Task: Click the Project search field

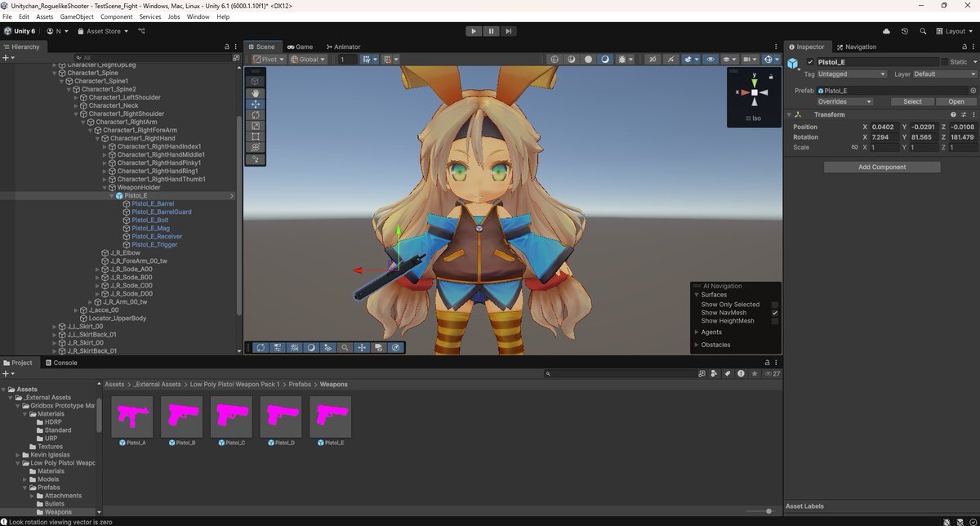Action: coord(621,373)
